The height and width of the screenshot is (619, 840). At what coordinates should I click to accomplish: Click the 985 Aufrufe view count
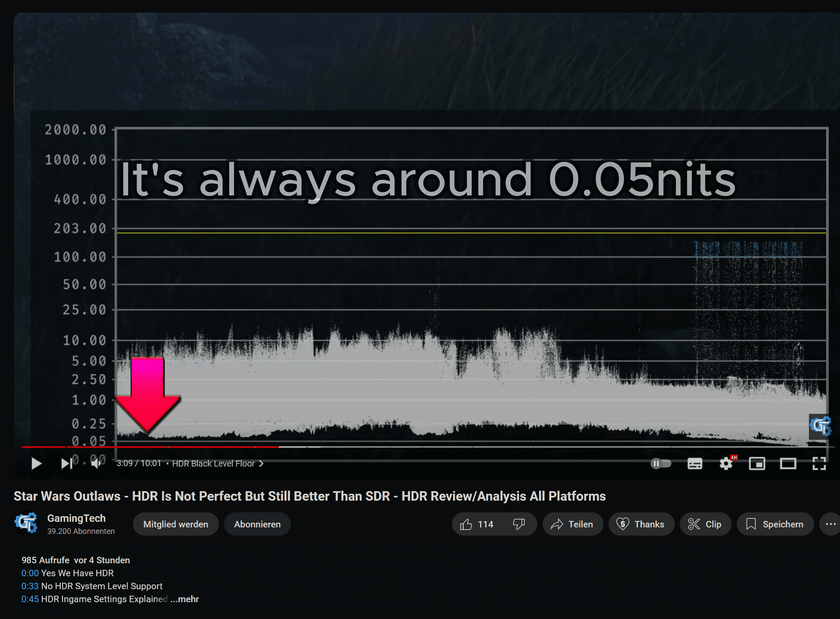[x=45, y=560]
